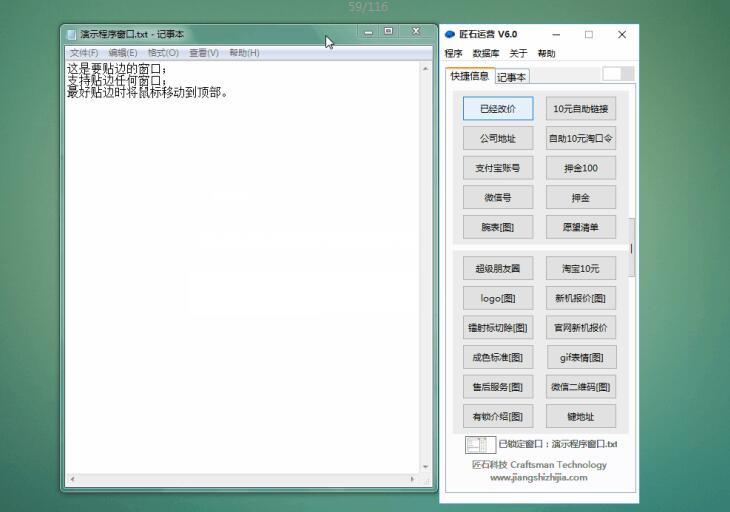Open the 关于 menu

click(x=518, y=54)
